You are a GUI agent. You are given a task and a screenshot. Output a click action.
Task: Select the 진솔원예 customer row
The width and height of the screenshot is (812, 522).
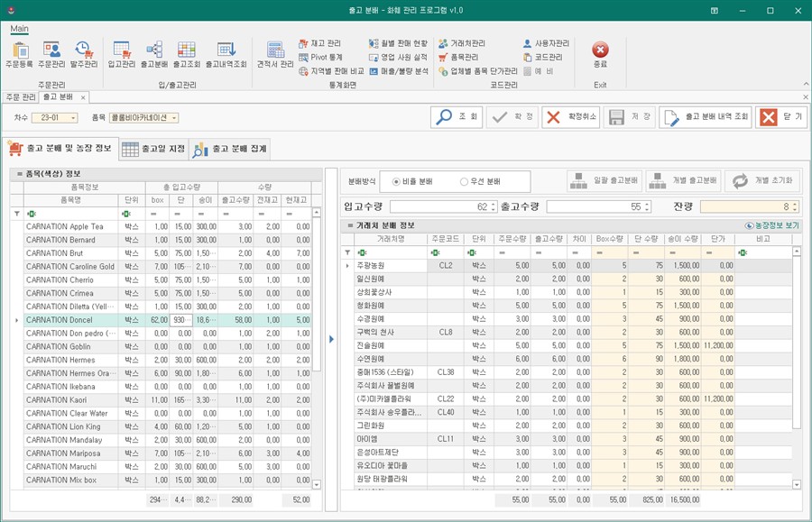tap(567, 345)
